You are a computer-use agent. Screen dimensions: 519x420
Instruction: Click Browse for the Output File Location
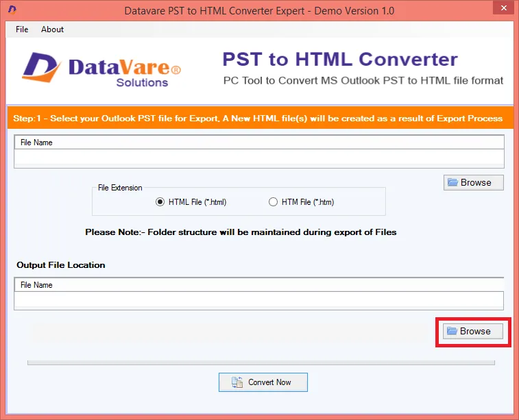(x=473, y=331)
